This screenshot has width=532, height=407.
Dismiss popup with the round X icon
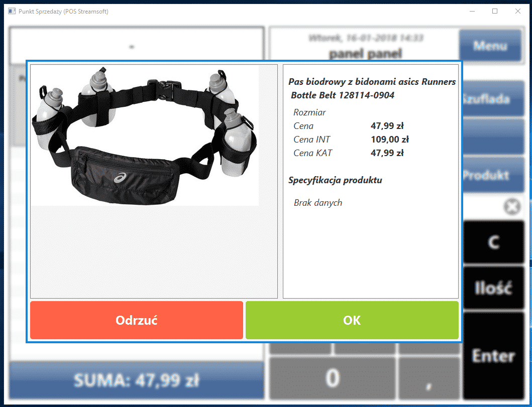[x=511, y=206]
